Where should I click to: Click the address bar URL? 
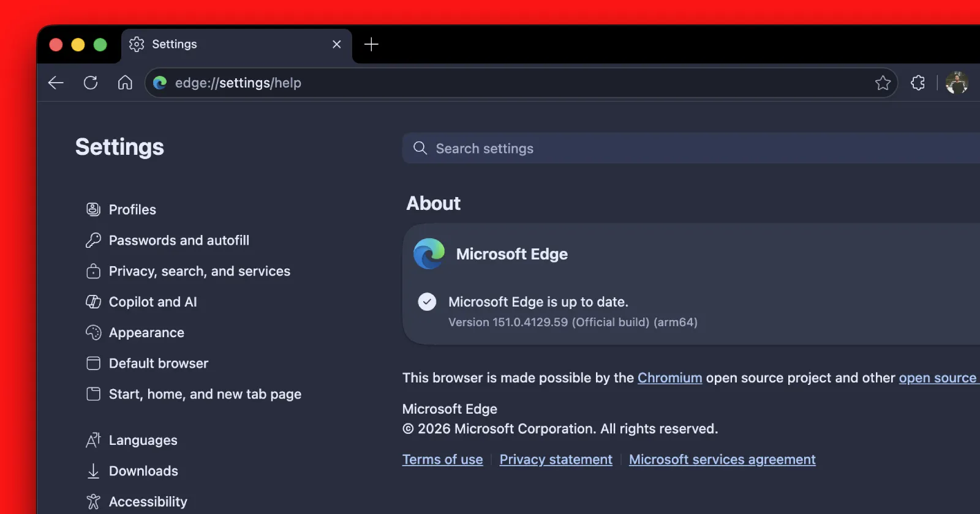[238, 83]
